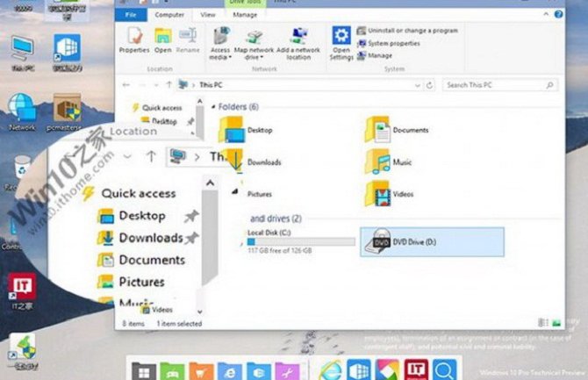Click the Search This PC field
The width and height of the screenshot is (588, 380).
pyautogui.click(x=500, y=85)
